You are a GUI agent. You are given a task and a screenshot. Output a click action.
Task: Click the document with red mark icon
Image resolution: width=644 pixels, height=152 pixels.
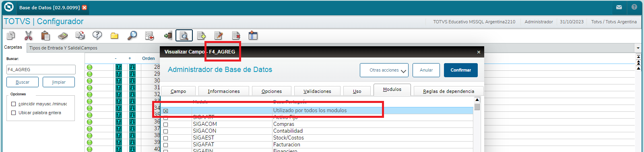[149, 36]
